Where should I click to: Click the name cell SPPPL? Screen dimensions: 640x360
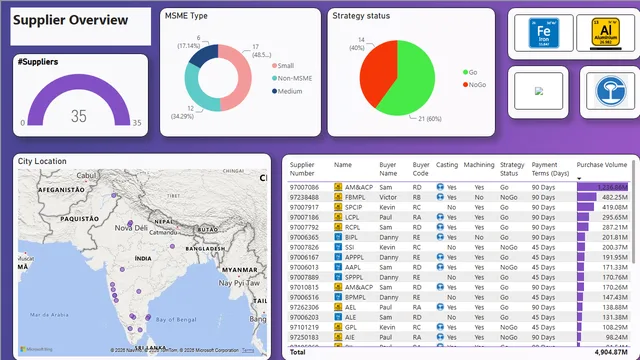354,277
